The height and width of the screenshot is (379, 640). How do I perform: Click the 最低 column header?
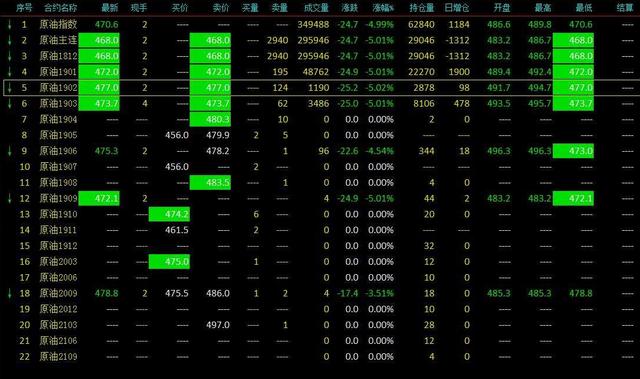(584, 8)
